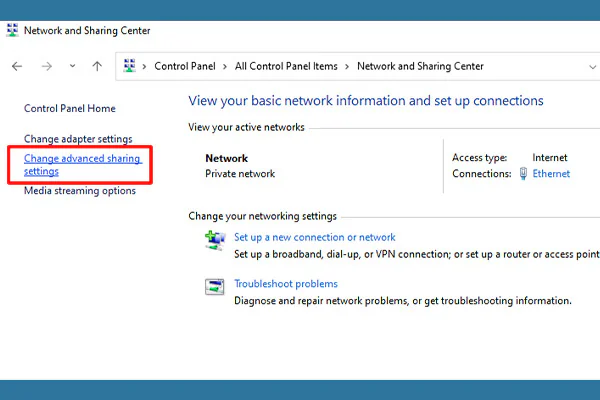Go forward with the right arrow

click(x=47, y=67)
